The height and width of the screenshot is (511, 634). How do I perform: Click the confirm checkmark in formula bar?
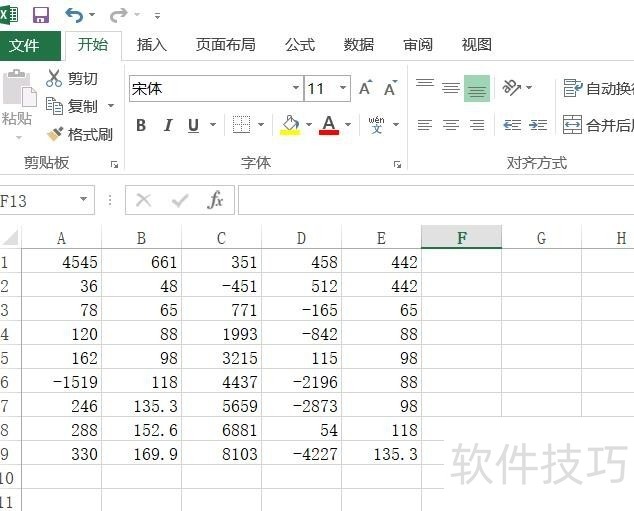click(179, 200)
